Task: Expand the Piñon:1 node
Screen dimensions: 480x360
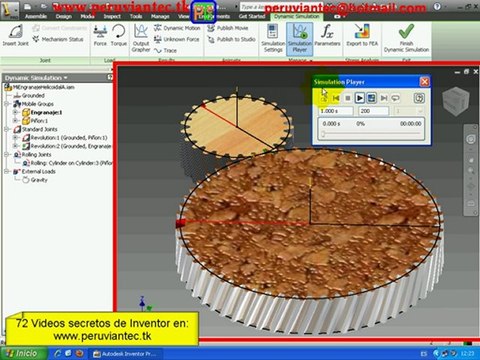Action: pos(15,121)
